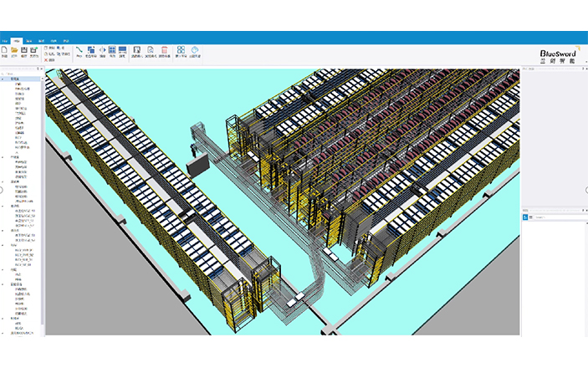Click the red X delete item in ribbon
Screen dimensions: 588x368
click(x=47, y=60)
